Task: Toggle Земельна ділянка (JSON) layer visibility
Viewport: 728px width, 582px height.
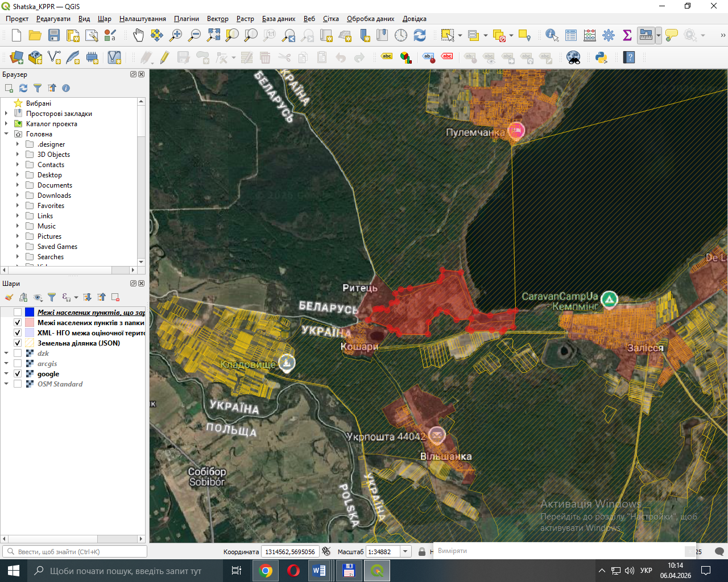Action: 18,343
